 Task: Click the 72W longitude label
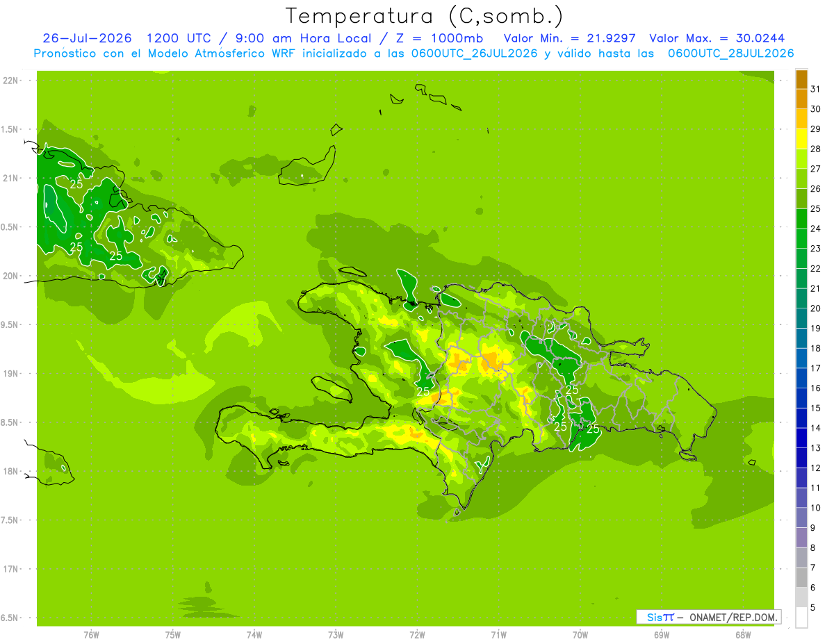(417, 634)
